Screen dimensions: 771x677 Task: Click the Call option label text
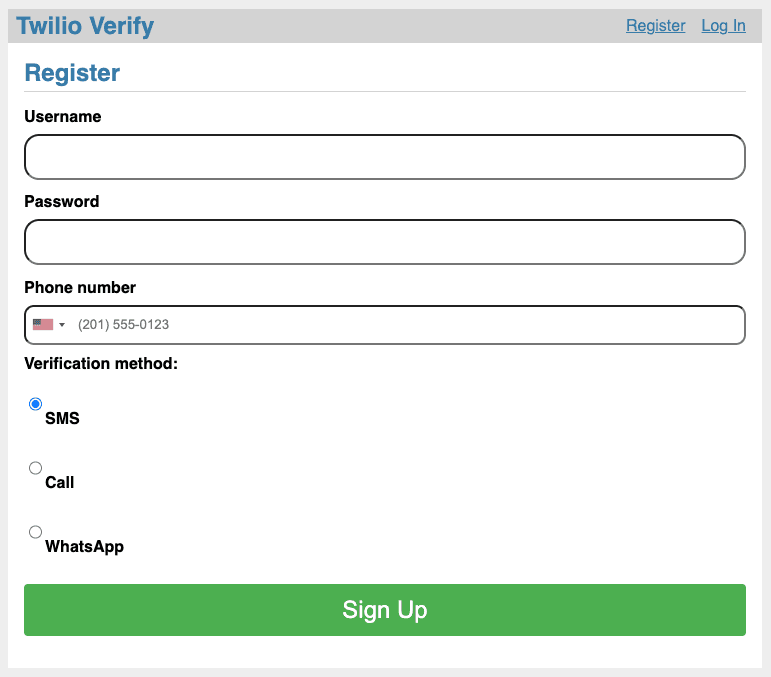60,482
